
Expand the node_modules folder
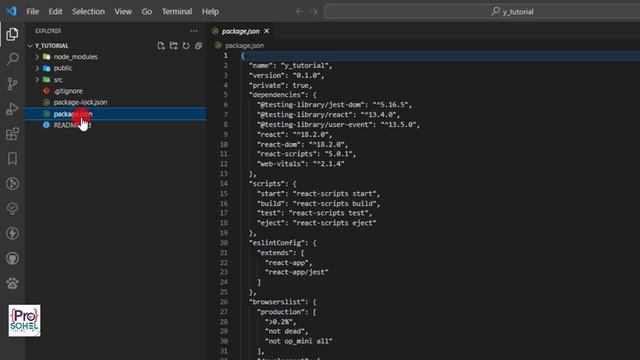37,57
